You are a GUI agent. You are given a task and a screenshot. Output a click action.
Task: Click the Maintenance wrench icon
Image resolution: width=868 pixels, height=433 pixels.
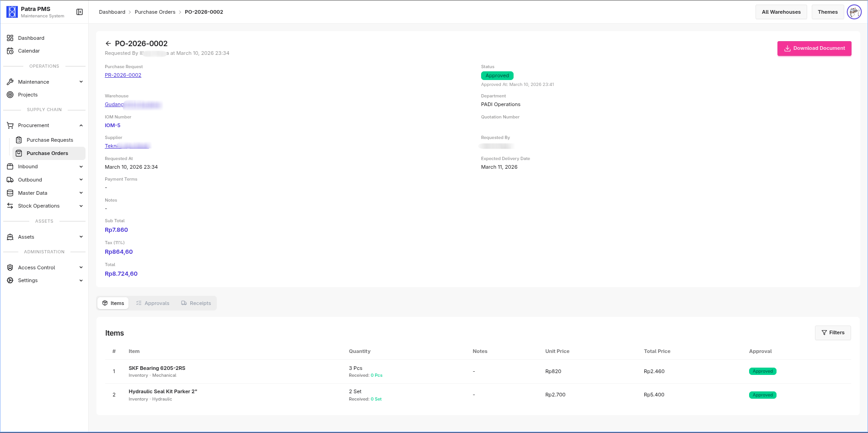pyautogui.click(x=10, y=82)
